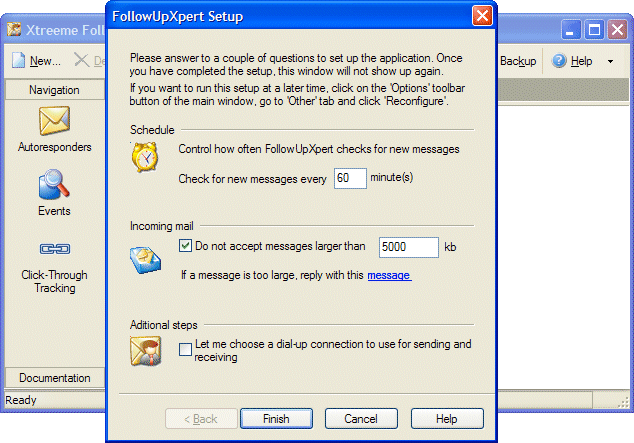This screenshot has height=443, width=634.
Task: Expand the toolbar overflow arrow next to Help
Action: coord(610,61)
